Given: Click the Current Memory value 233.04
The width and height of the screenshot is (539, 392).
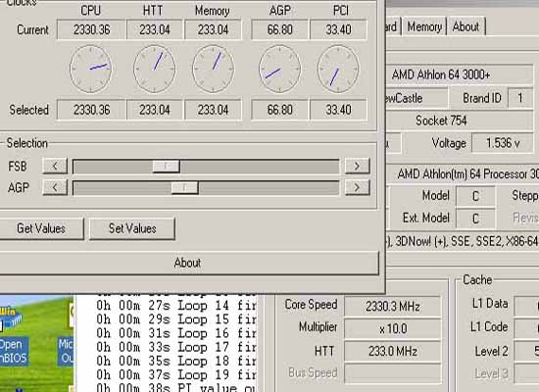Looking at the screenshot, I should (213, 29).
